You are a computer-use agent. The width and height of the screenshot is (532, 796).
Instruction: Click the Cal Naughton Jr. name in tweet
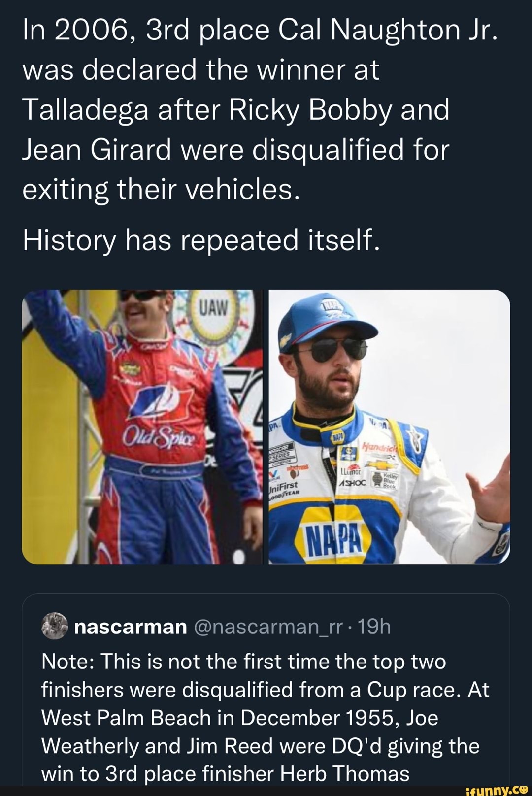[388, 31]
